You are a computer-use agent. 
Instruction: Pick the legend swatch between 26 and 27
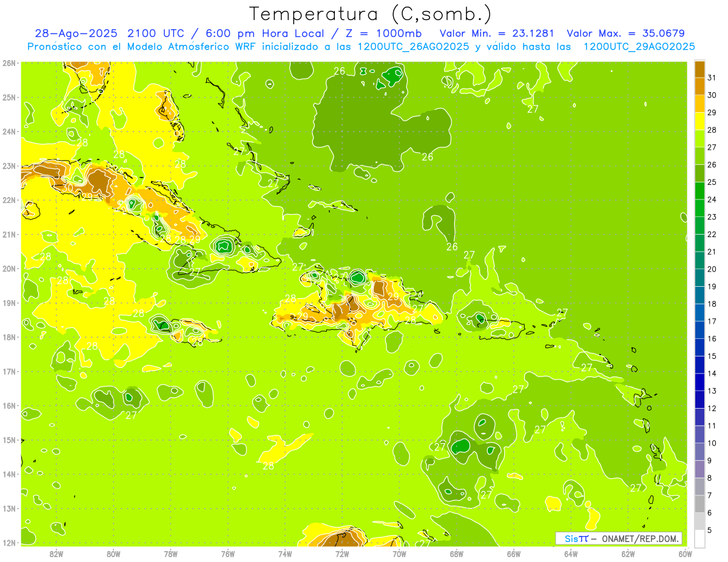pos(699,156)
